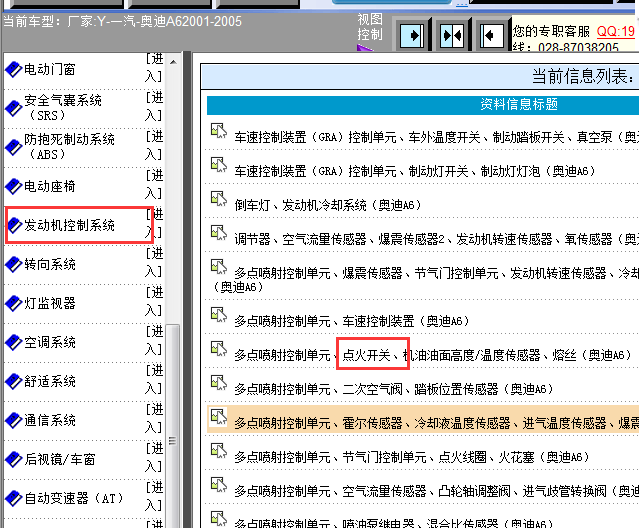
Task: Click document icon for 倒车灯、发动机冷却系统 row
Action: tap(218, 198)
